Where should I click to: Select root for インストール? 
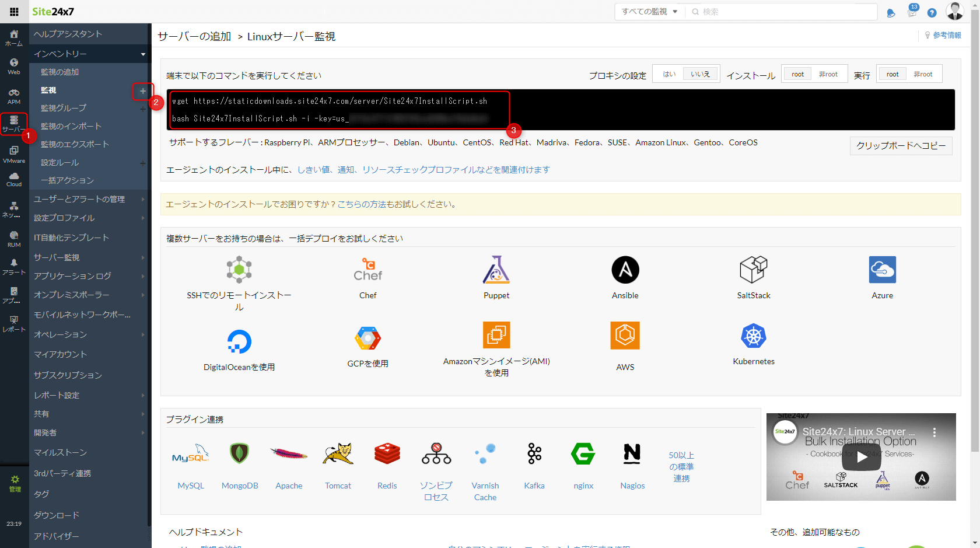(x=797, y=74)
